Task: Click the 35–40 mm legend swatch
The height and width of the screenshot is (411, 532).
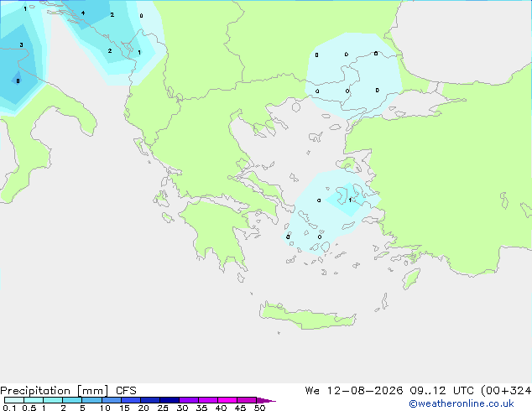Action: (208, 400)
